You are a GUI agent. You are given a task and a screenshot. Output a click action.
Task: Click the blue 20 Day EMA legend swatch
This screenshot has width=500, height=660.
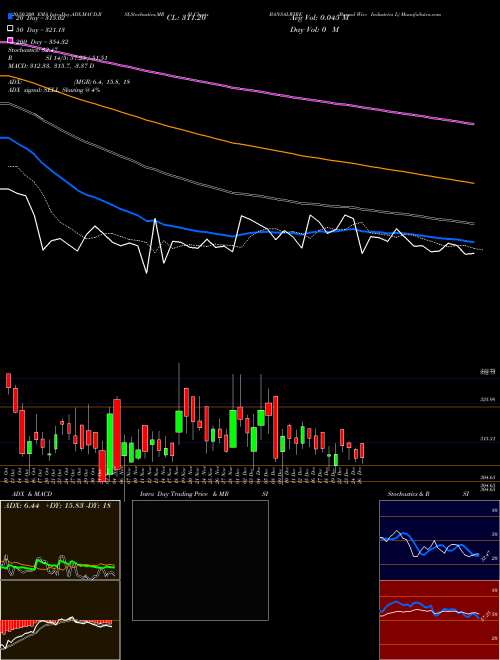(x=10, y=17)
